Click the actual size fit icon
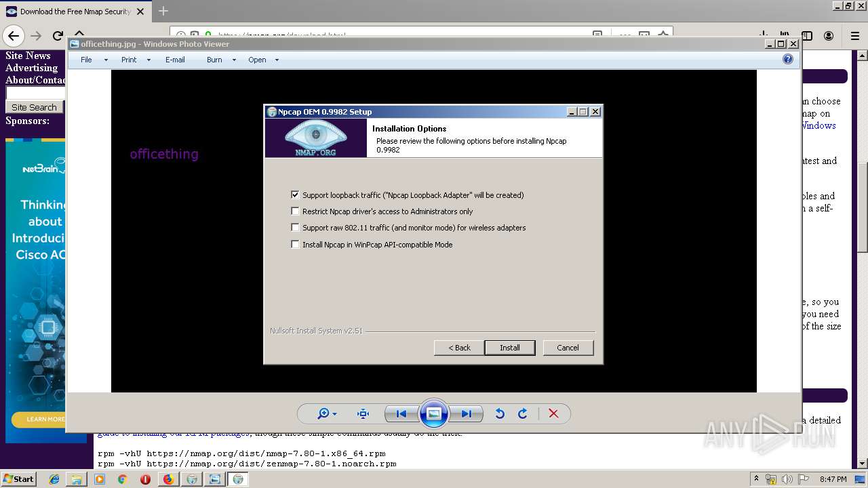The height and width of the screenshot is (488, 868). coord(363,414)
